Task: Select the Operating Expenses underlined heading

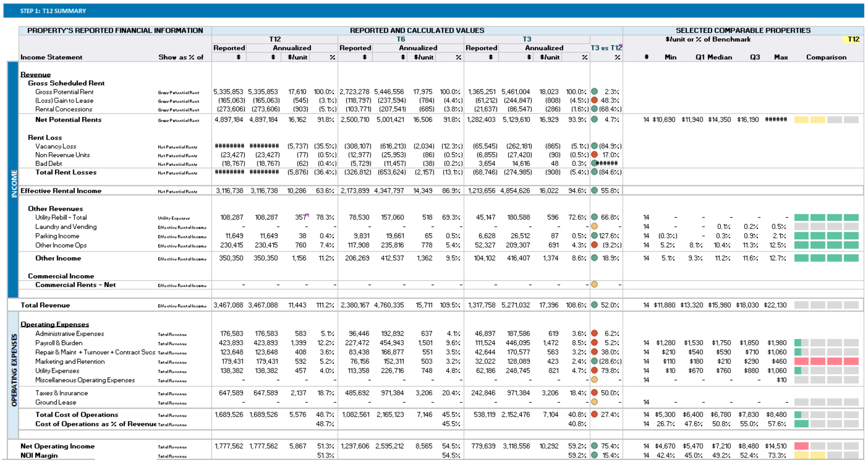Action: tap(55, 324)
